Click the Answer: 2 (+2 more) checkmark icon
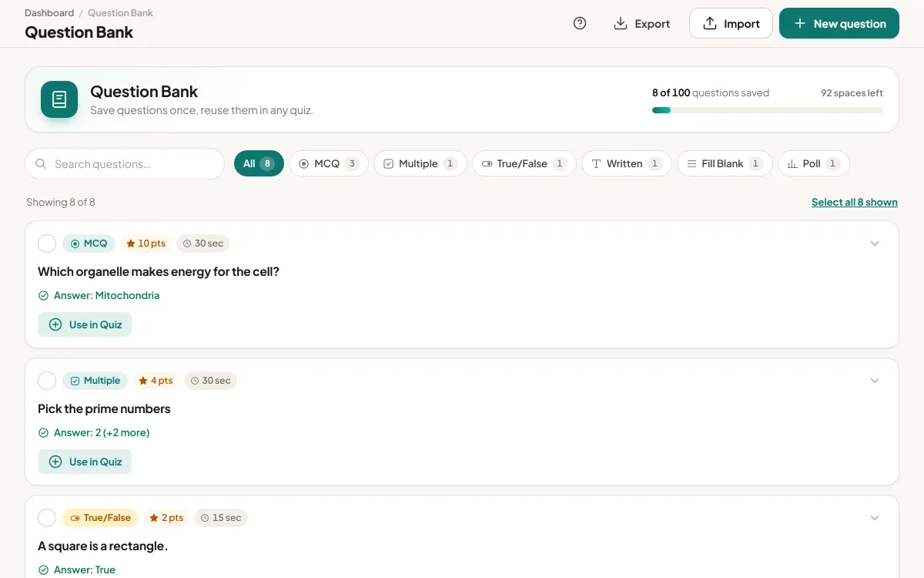This screenshot has width=924, height=578. pyautogui.click(x=43, y=432)
